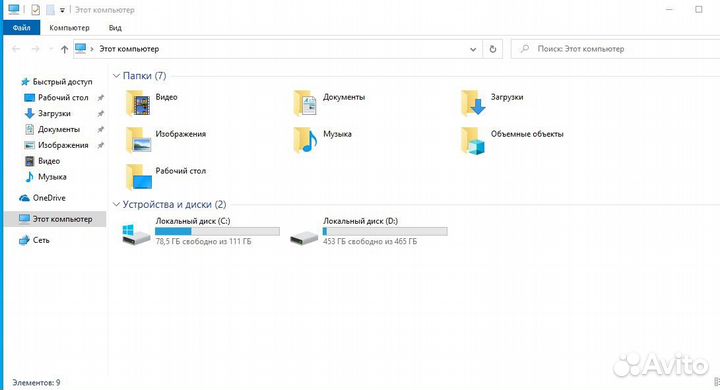Go up one level with Up arrow
The width and height of the screenshot is (720, 390).
pos(64,49)
